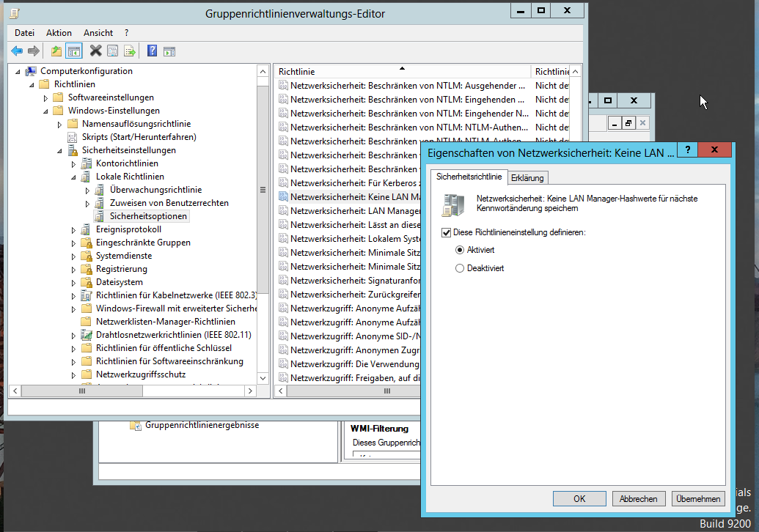Click the Export list toolbar icon
The width and height of the screenshot is (759, 532).
click(x=130, y=50)
